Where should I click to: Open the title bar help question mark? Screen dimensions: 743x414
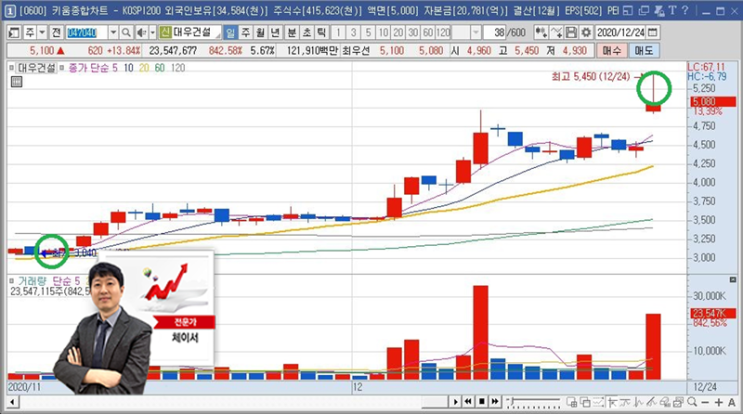(685, 10)
